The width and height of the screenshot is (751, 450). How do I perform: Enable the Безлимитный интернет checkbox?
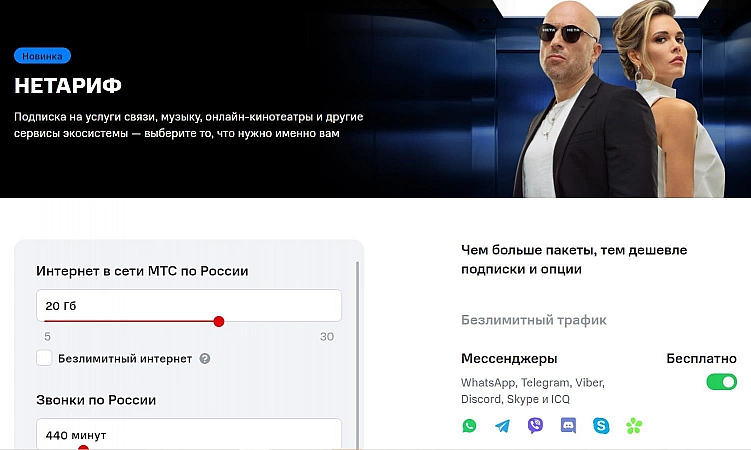(x=44, y=358)
